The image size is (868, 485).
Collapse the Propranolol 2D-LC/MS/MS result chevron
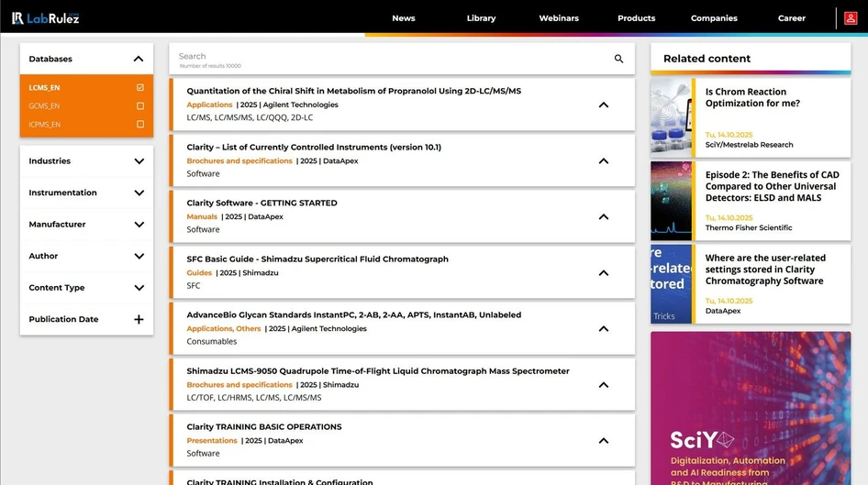pyautogui.click(x=604, y=105)
